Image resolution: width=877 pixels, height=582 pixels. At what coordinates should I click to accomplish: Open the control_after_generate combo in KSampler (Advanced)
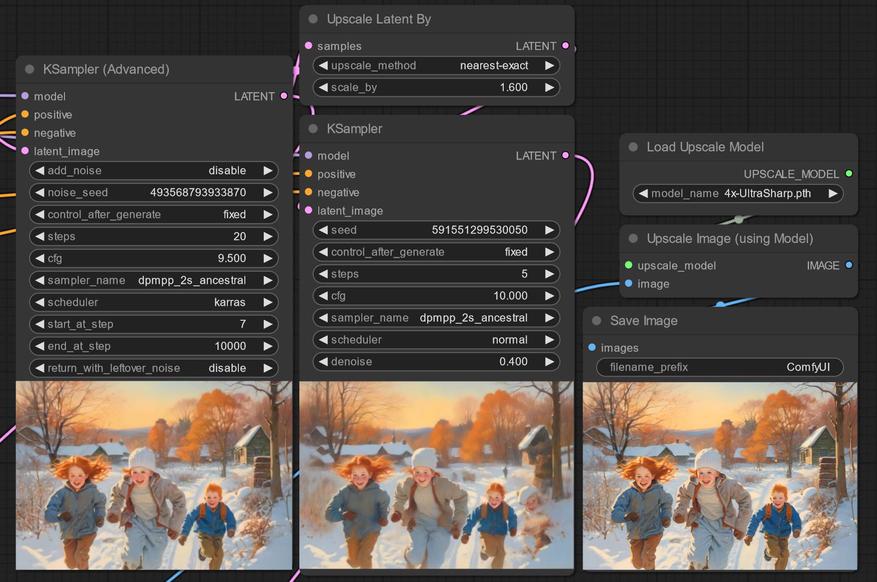point(154,214)
